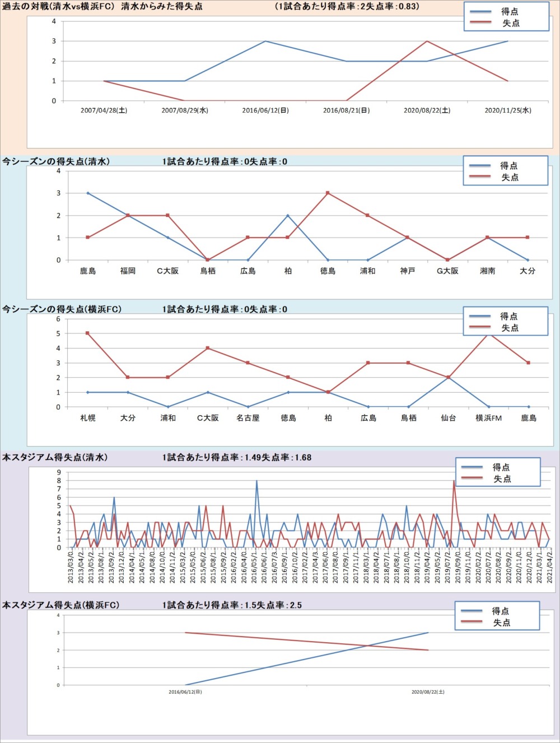
Task: Click the red 失点 legend line in 清水 stadium chart
Action: coord(472,479)
